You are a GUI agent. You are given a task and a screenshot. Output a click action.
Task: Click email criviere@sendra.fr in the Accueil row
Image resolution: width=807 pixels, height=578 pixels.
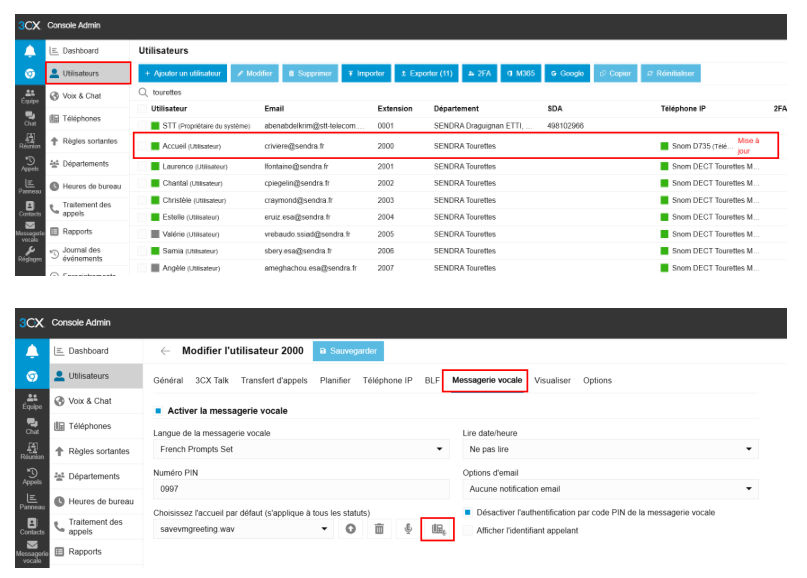click(x=294, y=146)
